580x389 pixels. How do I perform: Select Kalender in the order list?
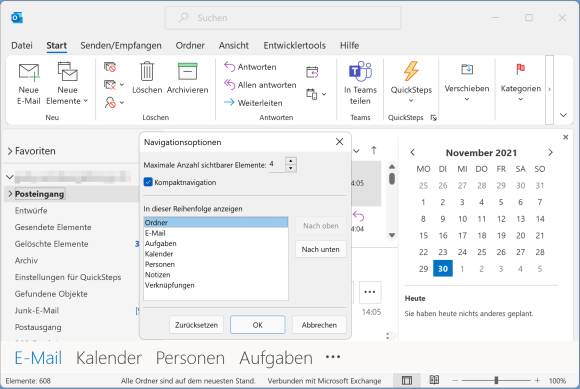coord(216,254)
